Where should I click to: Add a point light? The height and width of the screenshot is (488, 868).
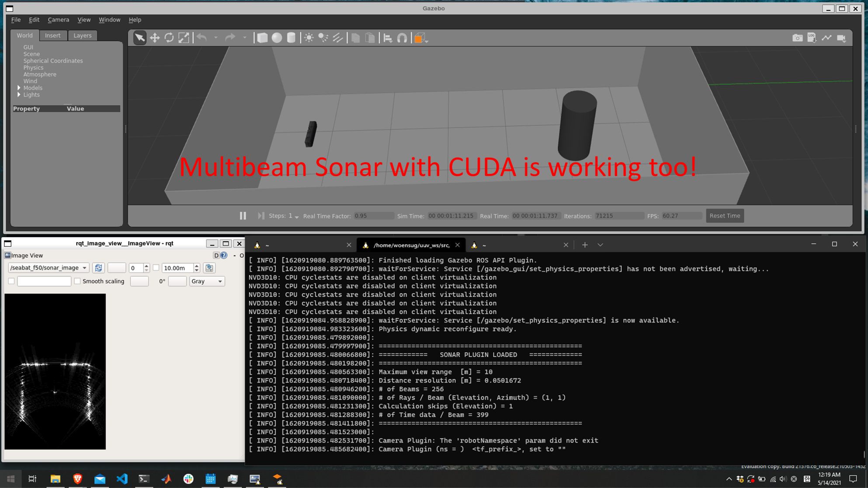pyautogui.click(x=309, y=38)
